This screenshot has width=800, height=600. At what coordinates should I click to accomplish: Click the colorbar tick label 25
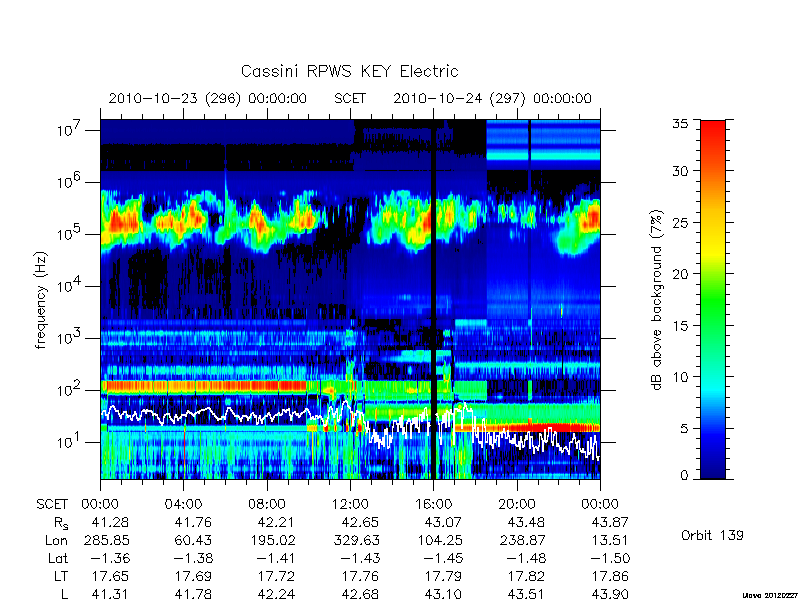click(x=680, y=222)
